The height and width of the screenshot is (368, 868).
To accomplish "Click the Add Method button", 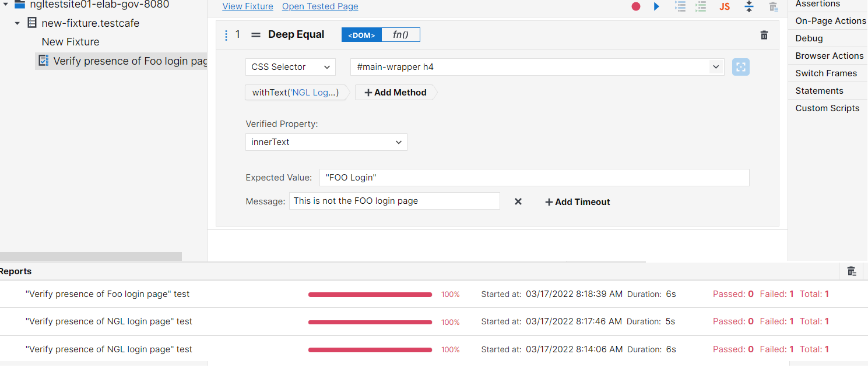I will (395, 93).
